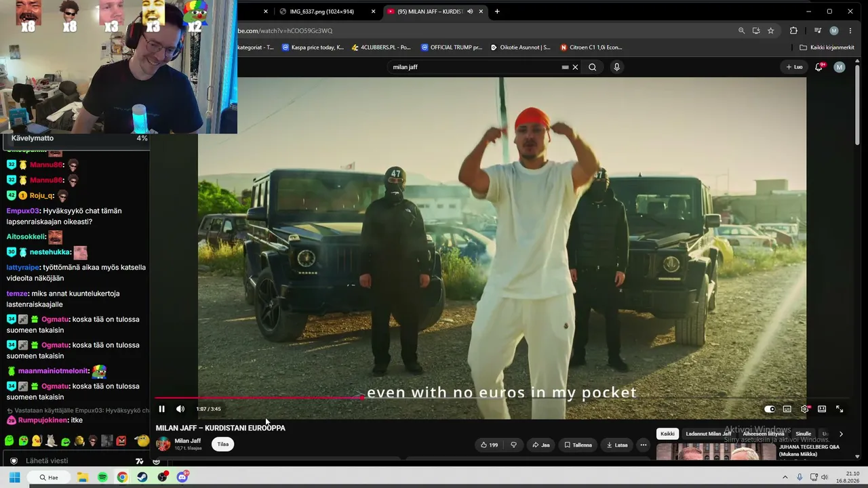868x488 pixels.
Task: Like the video showing 199 likes
Action: [x=489, y=445]
